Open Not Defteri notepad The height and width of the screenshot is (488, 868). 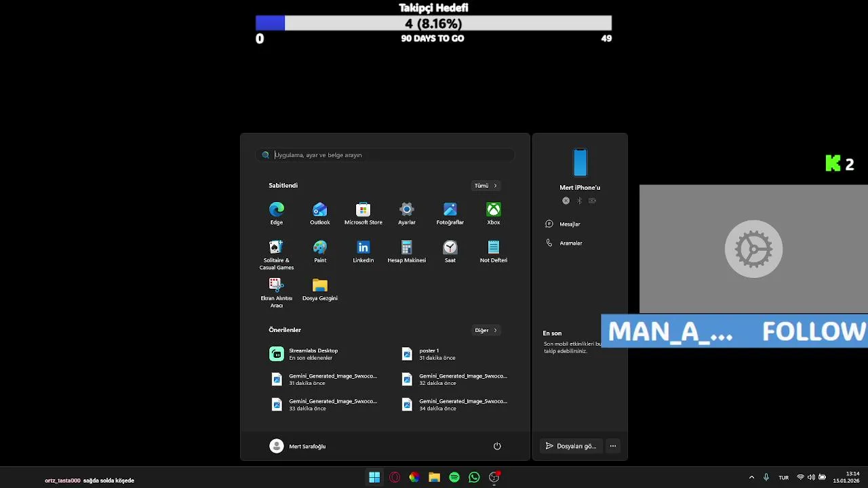pyautogui.click(x=494, y=251)
